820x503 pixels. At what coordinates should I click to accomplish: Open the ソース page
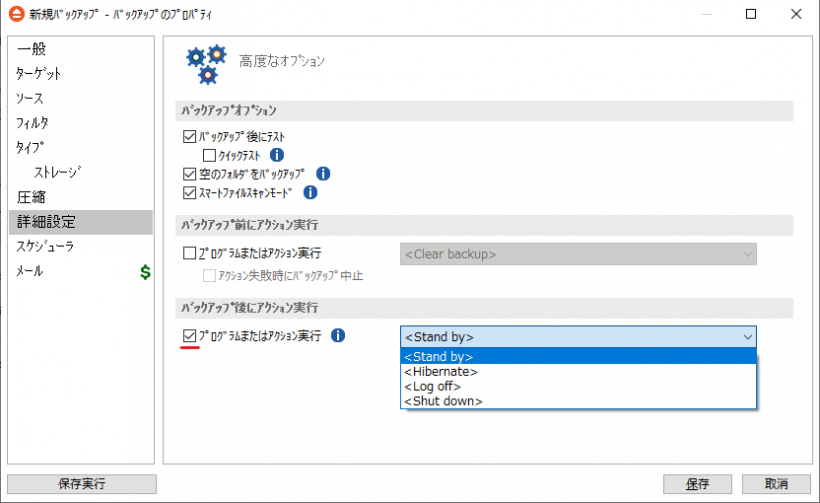[81, 98]
